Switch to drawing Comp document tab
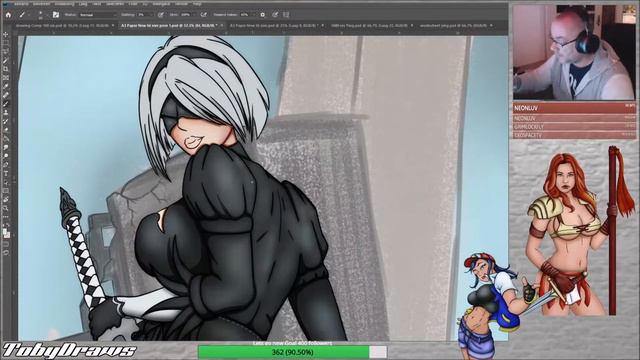 point(62,25)
